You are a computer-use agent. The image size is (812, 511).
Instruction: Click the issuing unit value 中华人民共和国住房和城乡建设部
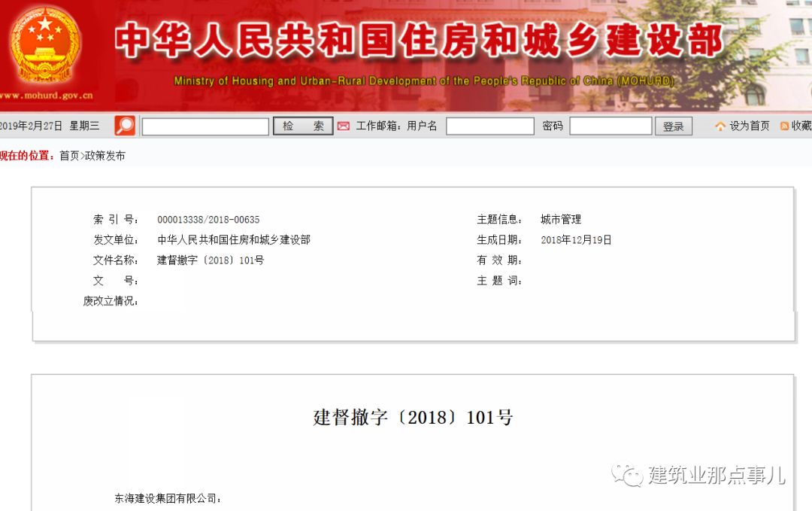[x=234, y=239]
